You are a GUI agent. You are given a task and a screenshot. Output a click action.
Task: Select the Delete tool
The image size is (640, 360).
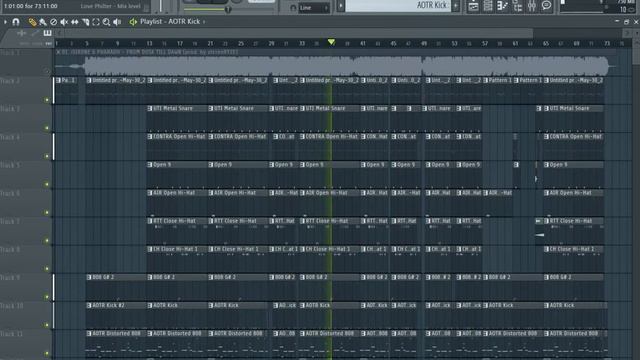(53, 22)
